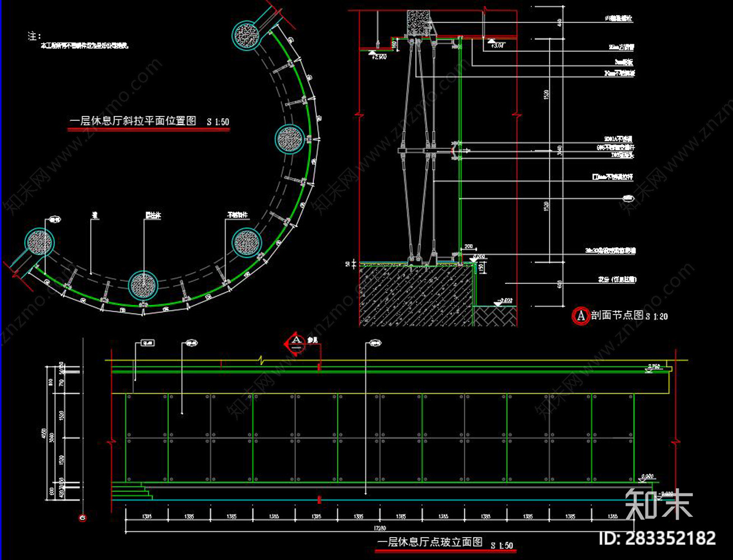Select the 17280 overall dimension text

coord(379,529)
